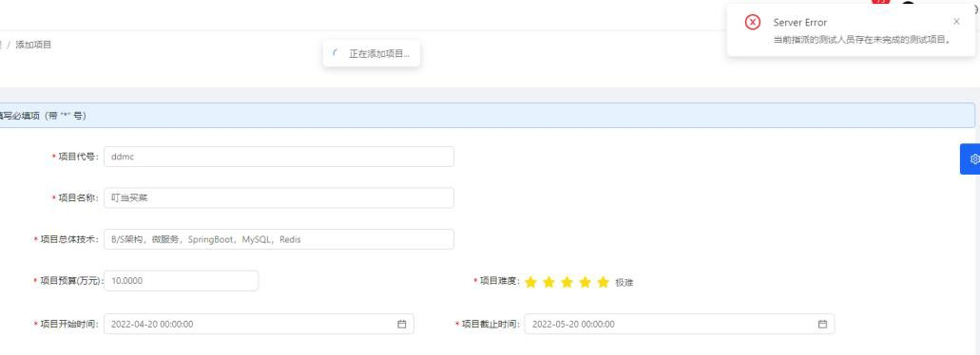
Task: Click the red notification badge at top
Action: pos(880,2)
